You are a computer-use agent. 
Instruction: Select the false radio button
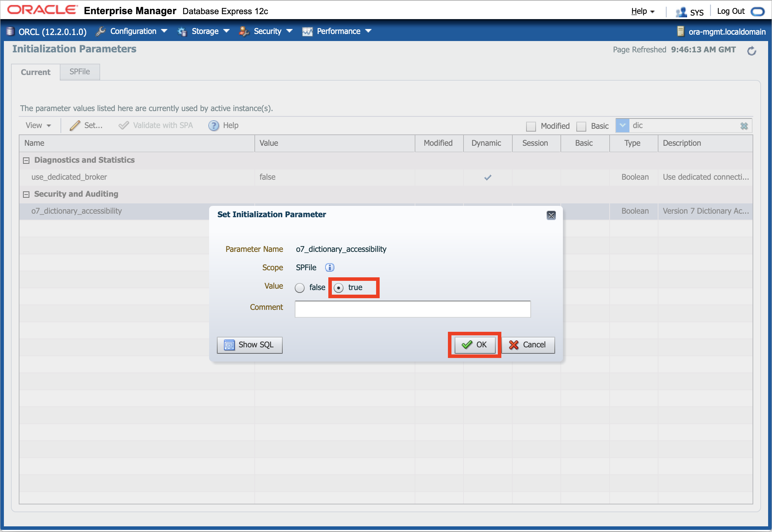click(300, 288)
